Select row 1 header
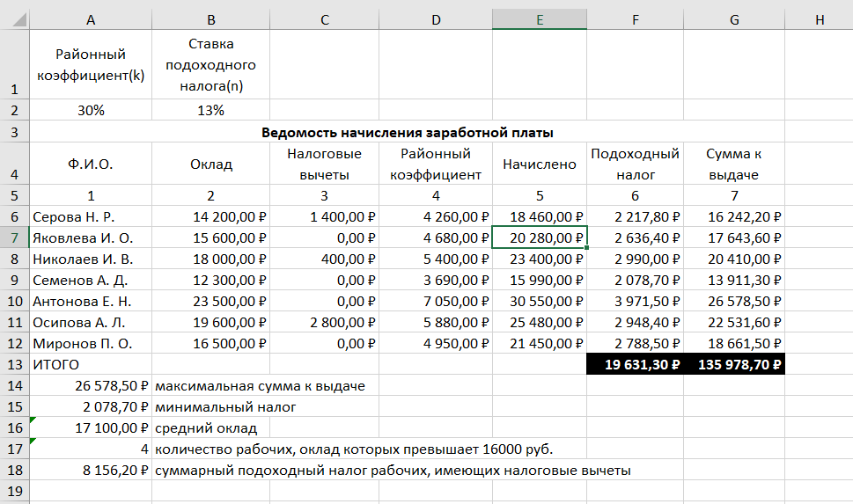The image size is (853, 504). (15, 64)
